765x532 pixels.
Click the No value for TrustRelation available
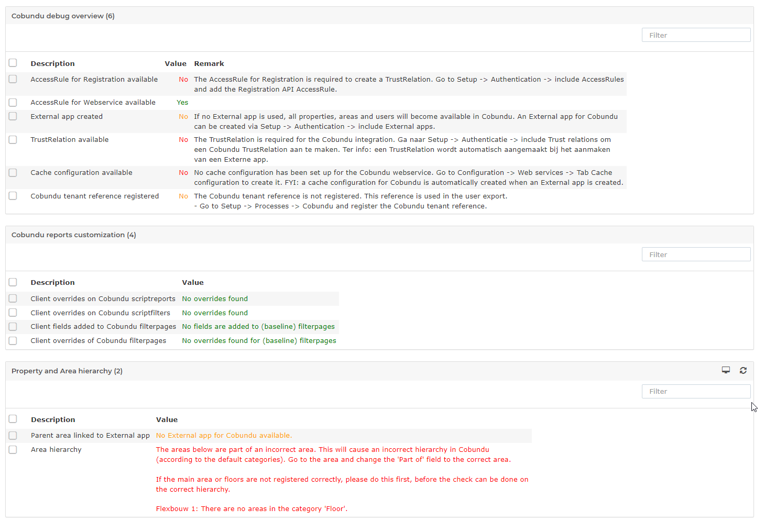(183, 139)
